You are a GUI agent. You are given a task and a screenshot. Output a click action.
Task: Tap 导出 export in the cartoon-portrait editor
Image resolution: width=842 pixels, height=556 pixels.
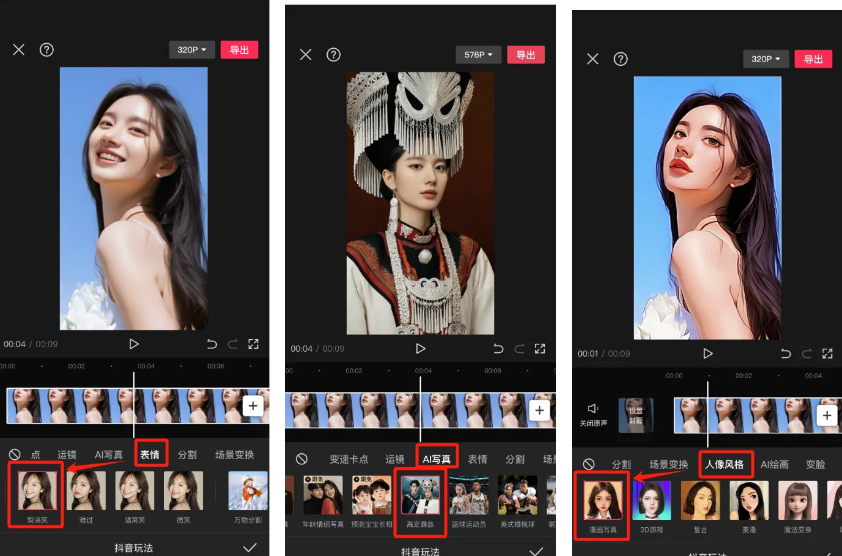pyautogui.click(x=814, y=59)
